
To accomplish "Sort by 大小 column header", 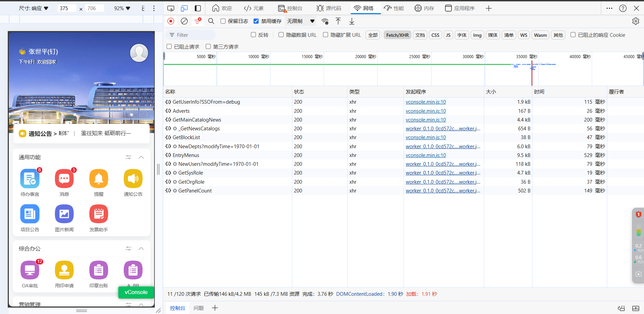I will click(508, 92).
